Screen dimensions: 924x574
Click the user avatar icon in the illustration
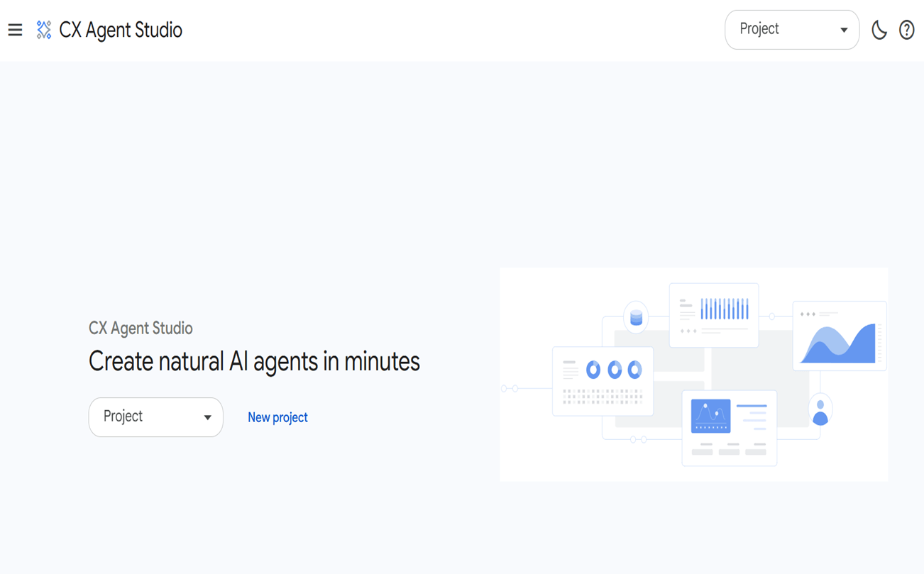(x=820, y=412)
